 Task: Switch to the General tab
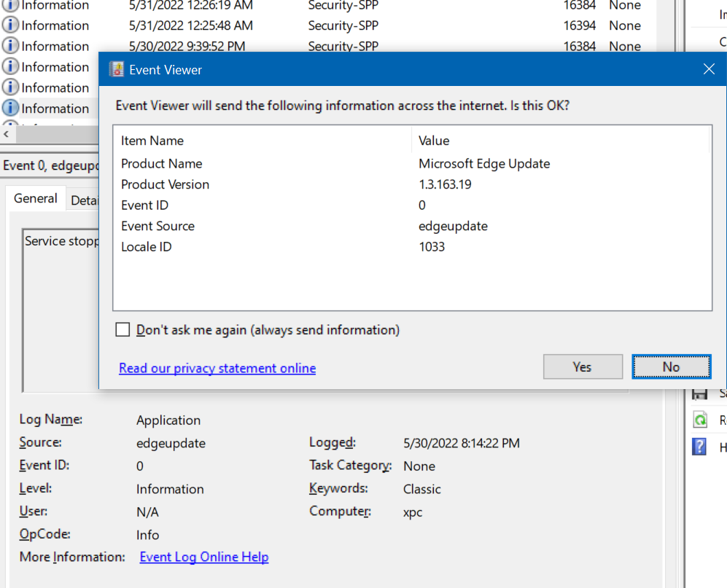tap(36, 199)
